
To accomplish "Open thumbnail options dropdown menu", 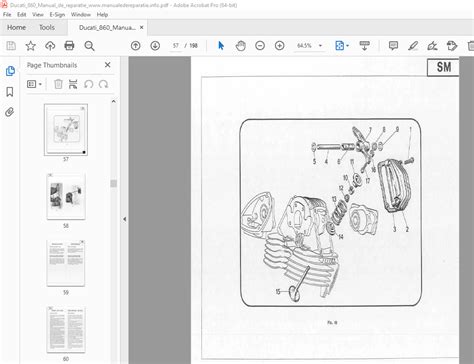I will [34, 84].
